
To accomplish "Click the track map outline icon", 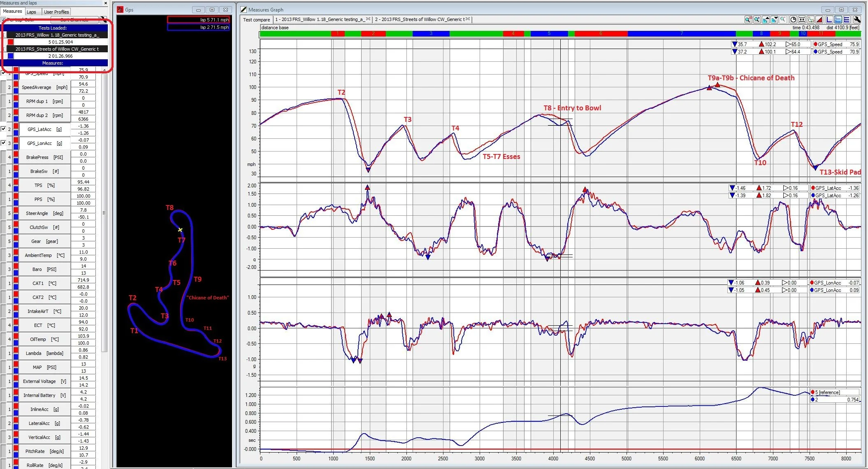I will (x=810, y=19).
